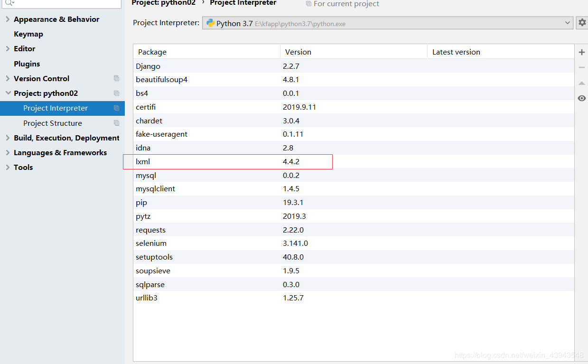Image resolution: width=588 pixels, height=364 pixels.
Task: Click the remove package minus icon
Action: coord(582,67)
